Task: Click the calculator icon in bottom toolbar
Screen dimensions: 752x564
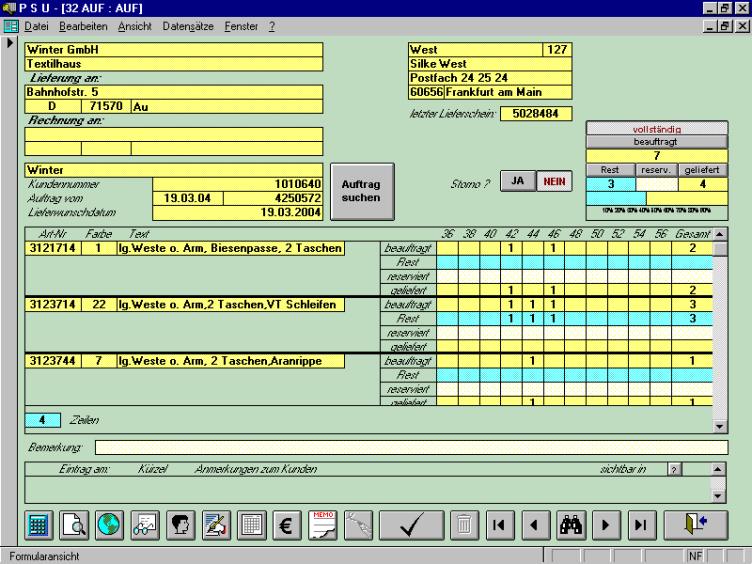Action: (41, 525)
